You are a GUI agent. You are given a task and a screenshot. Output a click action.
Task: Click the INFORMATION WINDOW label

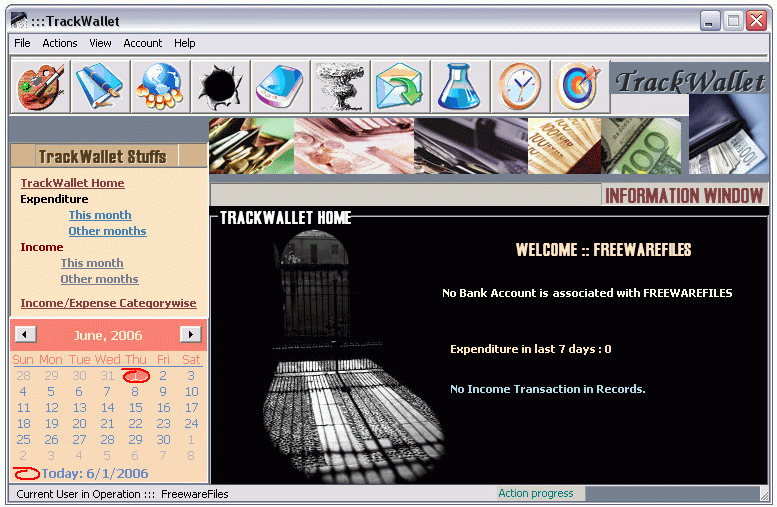pos(684,195)
